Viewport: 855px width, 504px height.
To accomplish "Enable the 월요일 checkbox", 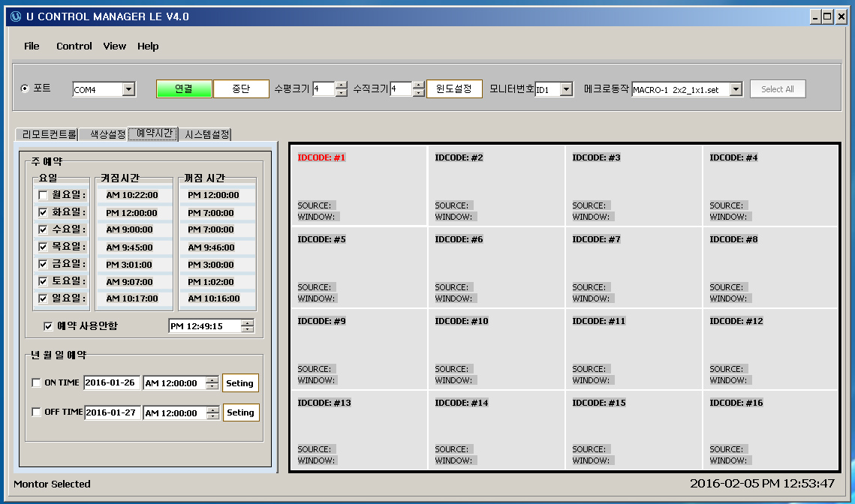I will [x=43, y=195].
